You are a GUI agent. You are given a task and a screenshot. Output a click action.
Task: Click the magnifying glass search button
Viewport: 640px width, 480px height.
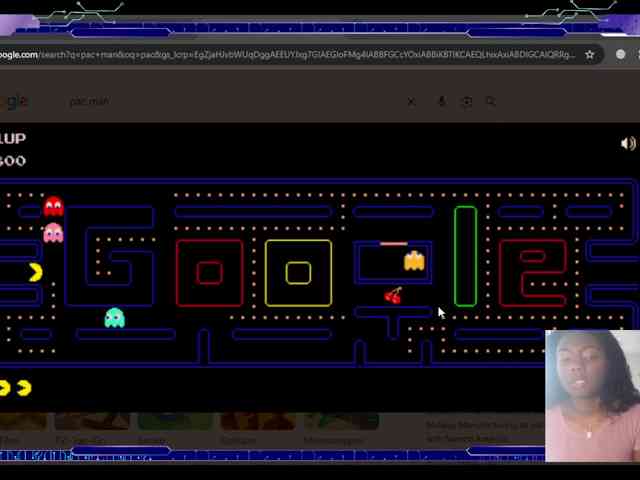[490, 101]
